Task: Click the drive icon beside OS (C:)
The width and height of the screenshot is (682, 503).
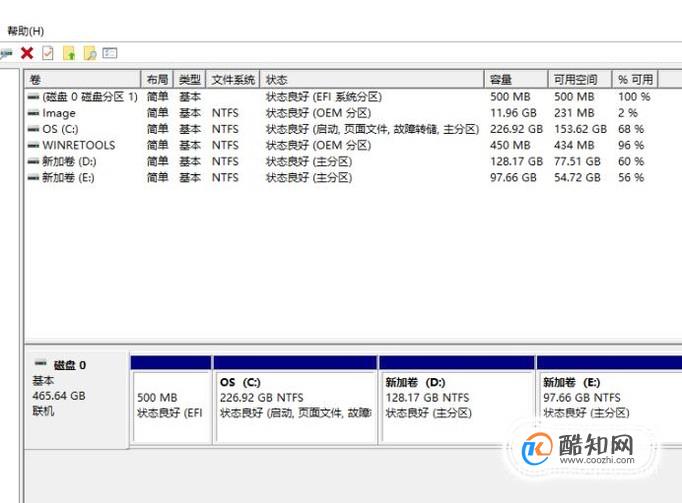Action: tap(33, 130)
